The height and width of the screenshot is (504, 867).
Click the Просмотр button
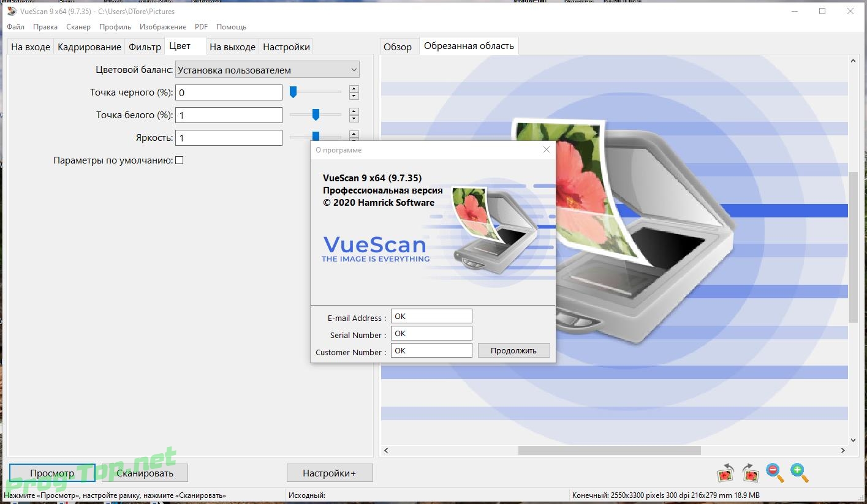pos(52,473)
